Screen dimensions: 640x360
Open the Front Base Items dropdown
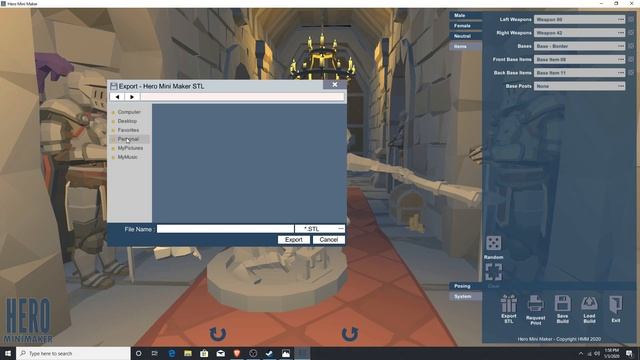[x=579, y=59]
